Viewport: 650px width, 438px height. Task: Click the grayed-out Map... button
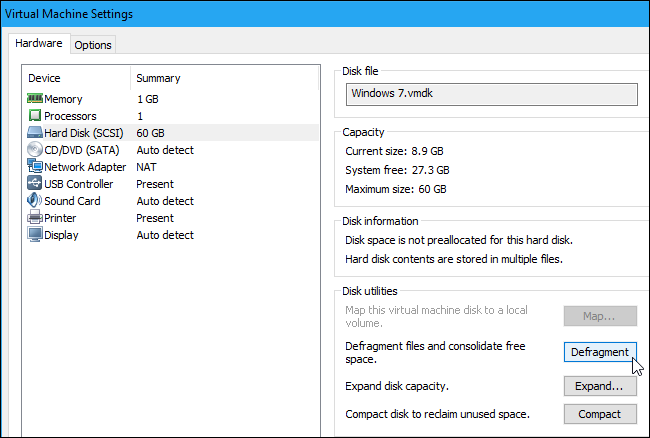click(x=599, y=317)
